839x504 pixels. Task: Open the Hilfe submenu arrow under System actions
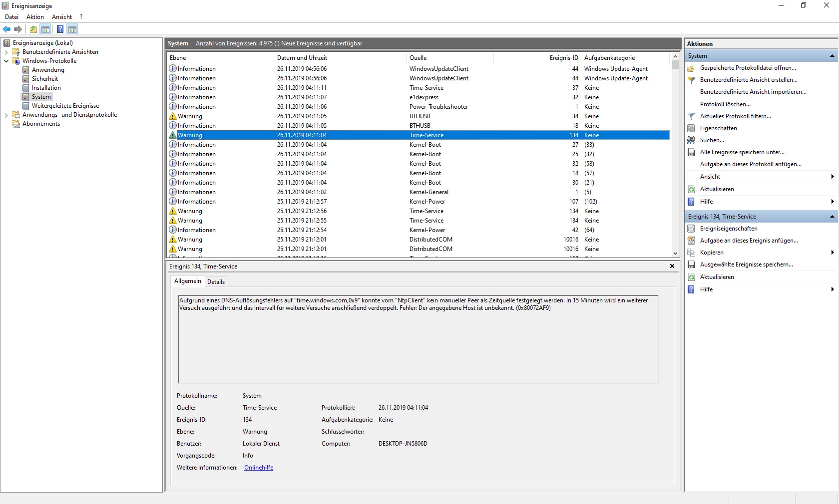coord(833,202)
